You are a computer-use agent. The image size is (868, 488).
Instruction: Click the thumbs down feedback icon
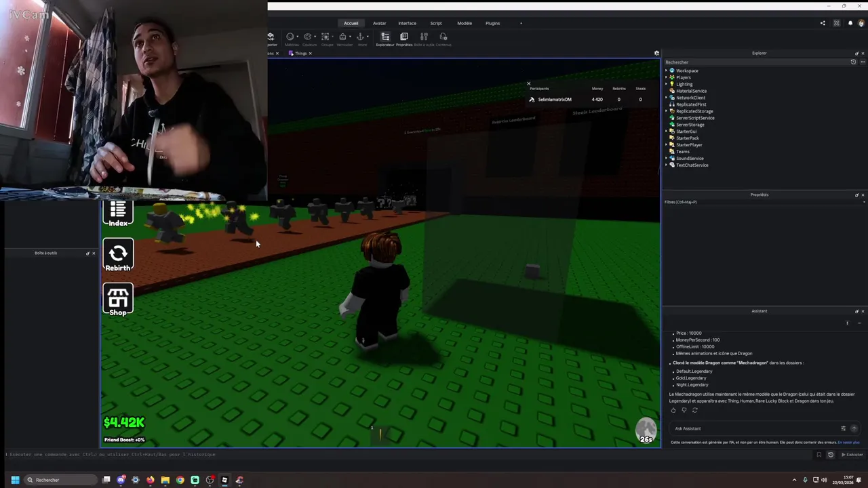tap(684, 410)
